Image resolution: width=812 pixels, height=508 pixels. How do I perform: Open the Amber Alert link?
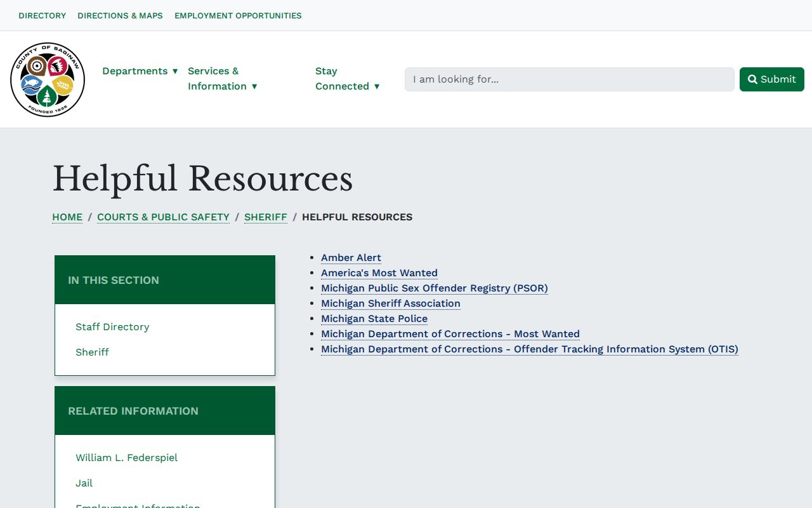coord(351,258)
